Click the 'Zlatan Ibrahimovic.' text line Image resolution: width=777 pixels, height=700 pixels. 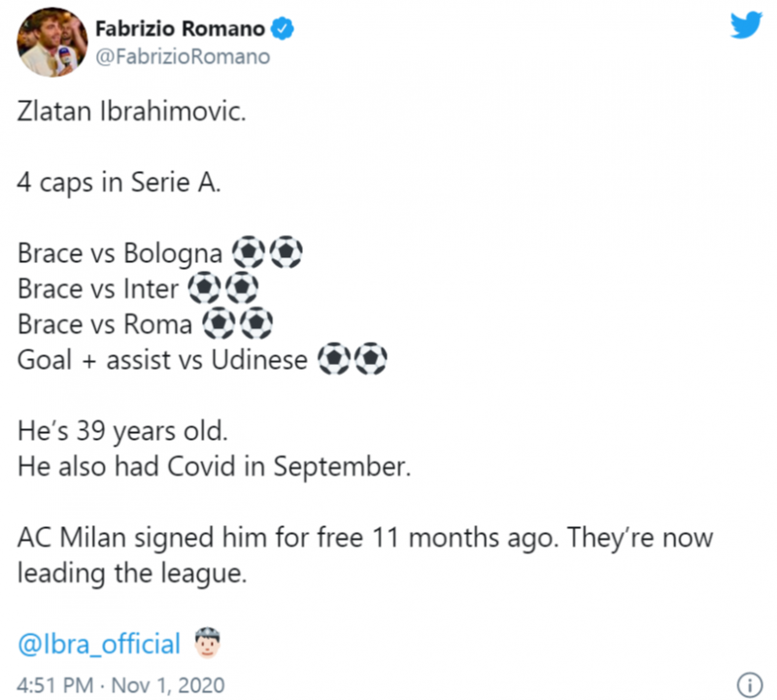[132, 113]
